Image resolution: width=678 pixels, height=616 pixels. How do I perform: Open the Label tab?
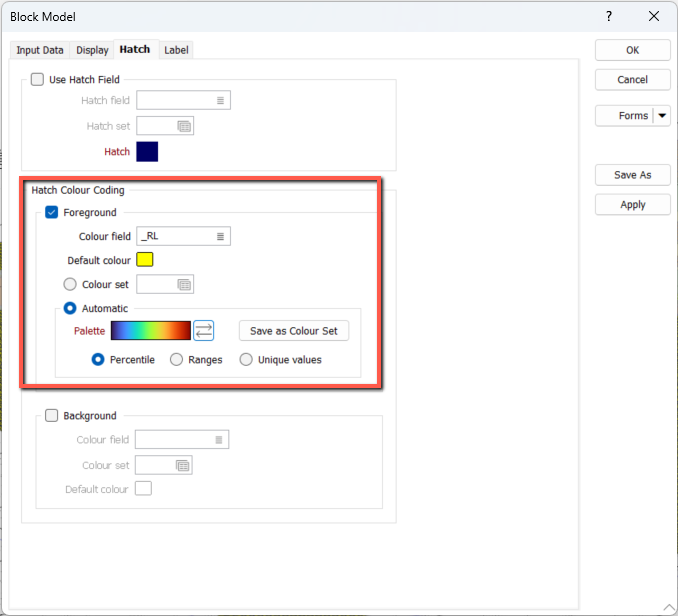point(176,50)
